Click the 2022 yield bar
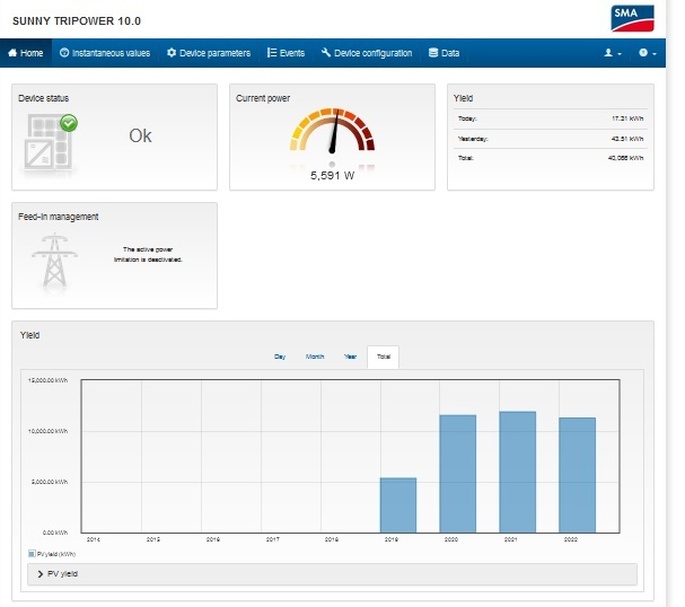Viewport: 685px width, 607px height. pyautogui.click(x=578, y=475)
